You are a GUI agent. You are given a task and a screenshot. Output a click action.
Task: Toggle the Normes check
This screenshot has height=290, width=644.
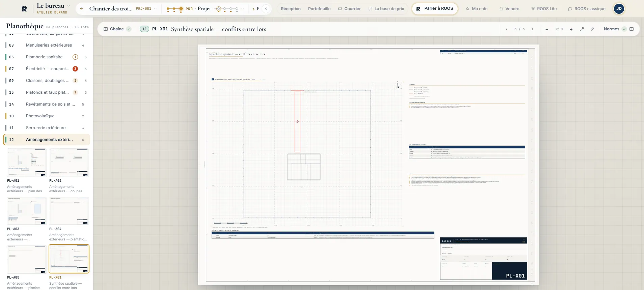tap(624, 29)
